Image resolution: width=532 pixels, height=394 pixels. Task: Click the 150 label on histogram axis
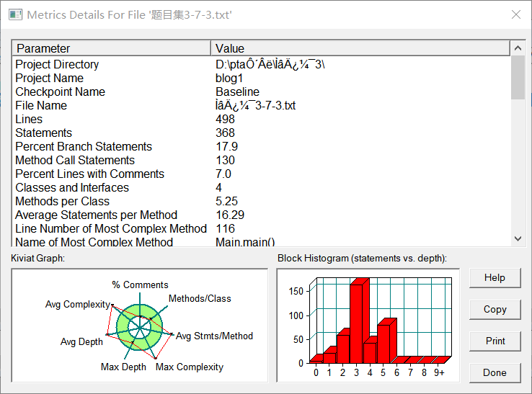click(x=296, y=291)
